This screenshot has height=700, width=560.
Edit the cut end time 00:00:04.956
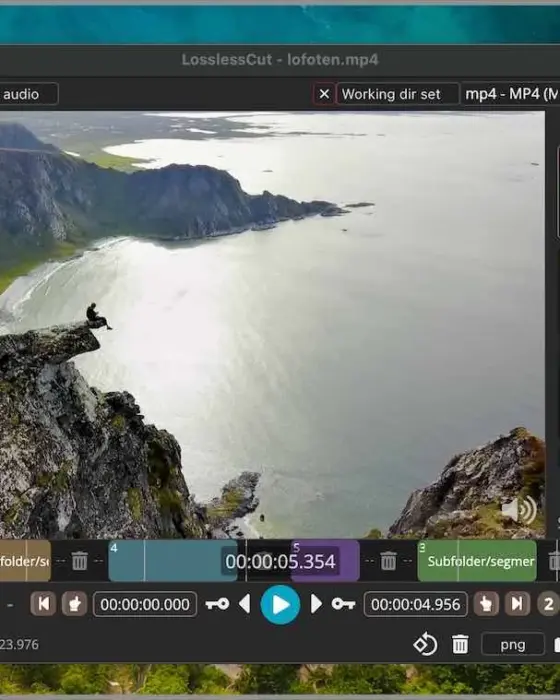pos(415,604)
